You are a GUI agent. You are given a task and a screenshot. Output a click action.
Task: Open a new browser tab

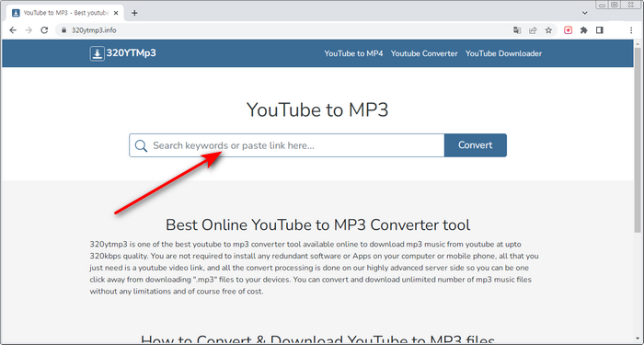[134, 13]
